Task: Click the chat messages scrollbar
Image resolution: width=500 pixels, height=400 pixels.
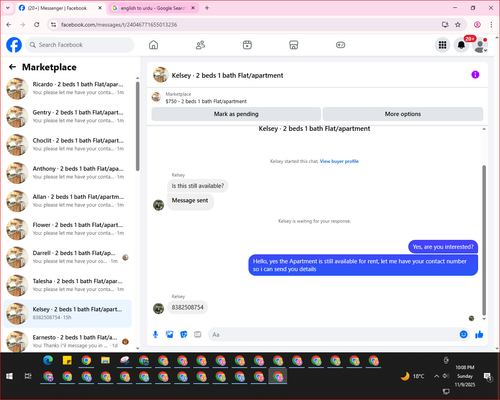Action: (x=484, y=240)
